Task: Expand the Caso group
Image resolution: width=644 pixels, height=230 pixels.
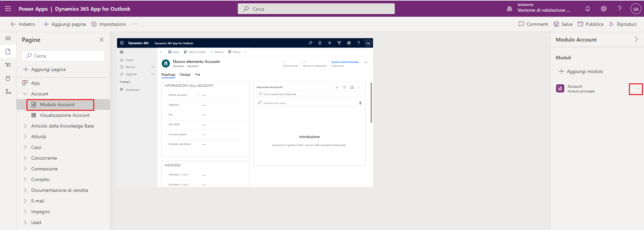Action: 25,147
